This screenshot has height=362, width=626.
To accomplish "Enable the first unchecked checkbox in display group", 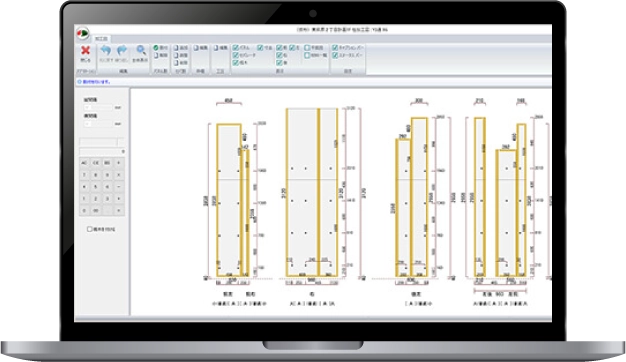I will pos(307,47).
